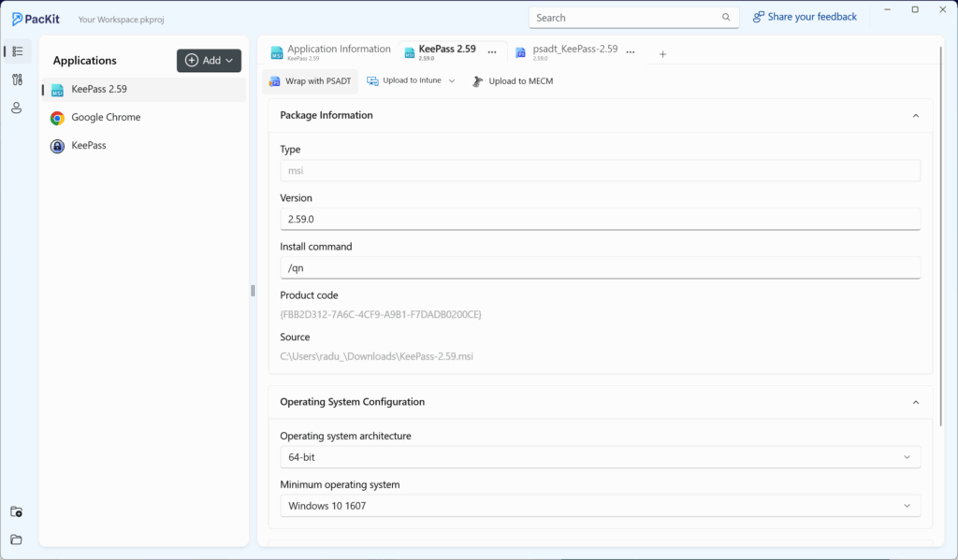Open the Add applications dropdown
The width and height of the screenshot is (958, 560).
pyautogui.click(x=210, y=61)
